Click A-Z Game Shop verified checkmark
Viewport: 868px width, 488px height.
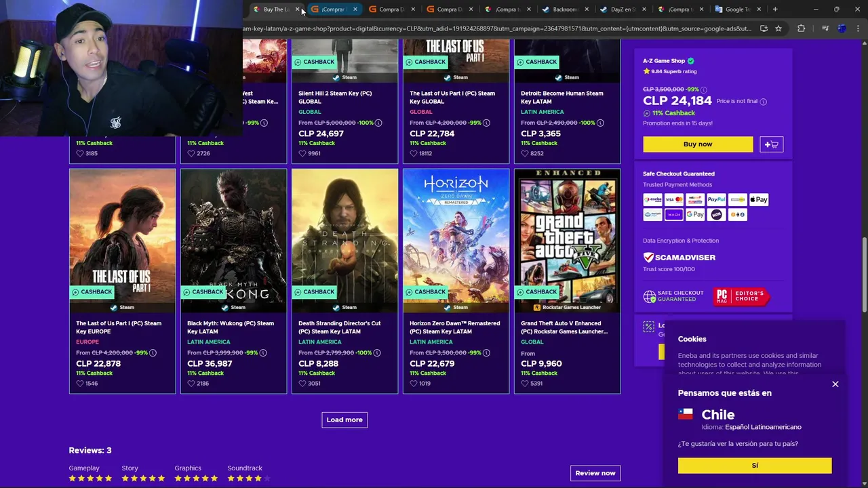(691, 61)
